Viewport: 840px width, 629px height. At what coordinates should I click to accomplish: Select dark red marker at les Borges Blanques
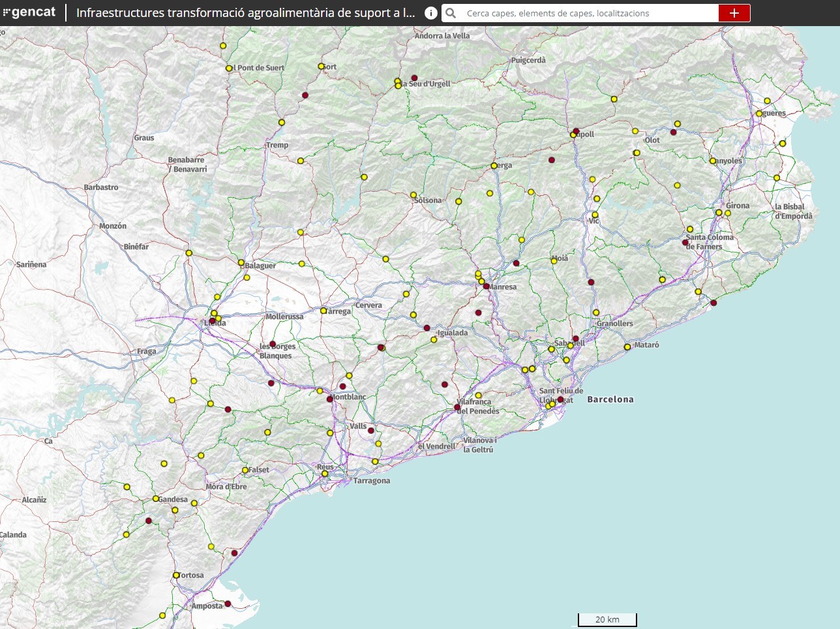coord(273,344)
